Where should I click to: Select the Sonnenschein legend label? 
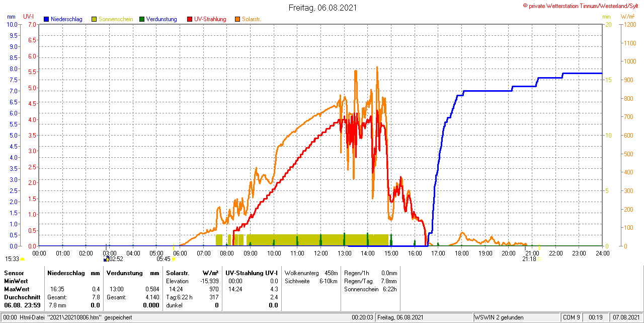(116, 19)
